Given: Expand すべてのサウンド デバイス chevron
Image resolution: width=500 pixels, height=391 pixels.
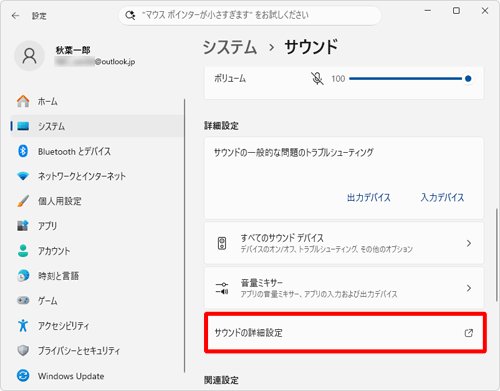Looking at the screenshot, I should (x=469, y=243).
